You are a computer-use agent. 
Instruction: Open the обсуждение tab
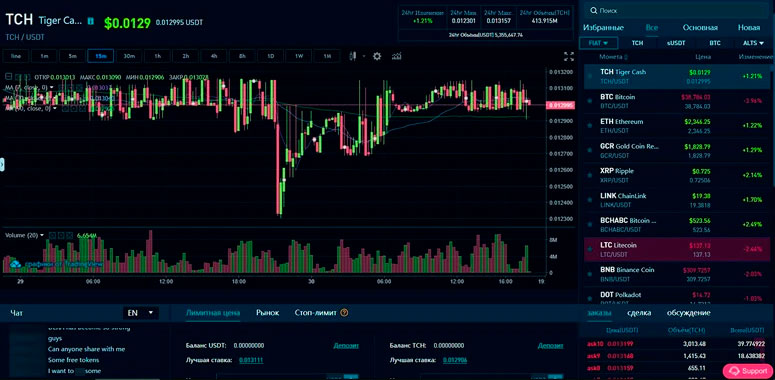689,313
